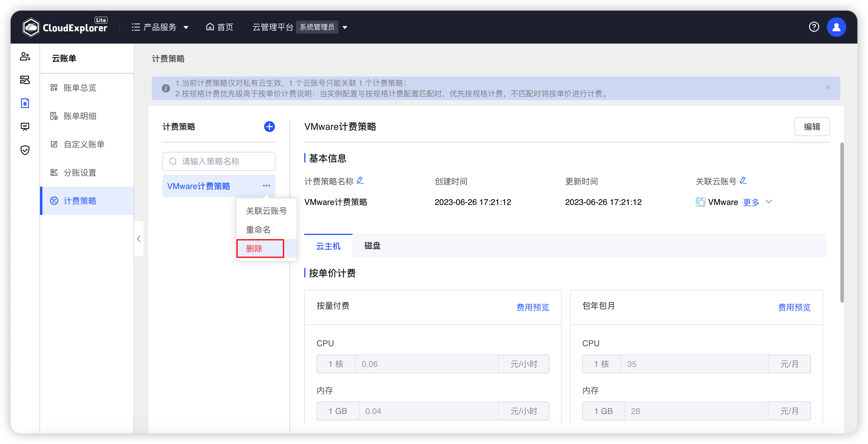Open user management sidebar icon
Image resolution: width=868 pixels, height=444 pixels.
(x=25, y=56)
